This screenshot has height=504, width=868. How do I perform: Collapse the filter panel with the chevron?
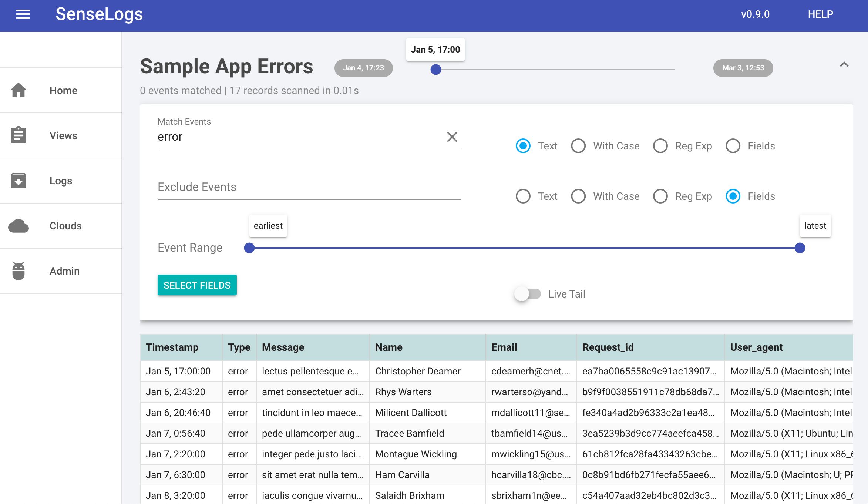coord(845,64)
